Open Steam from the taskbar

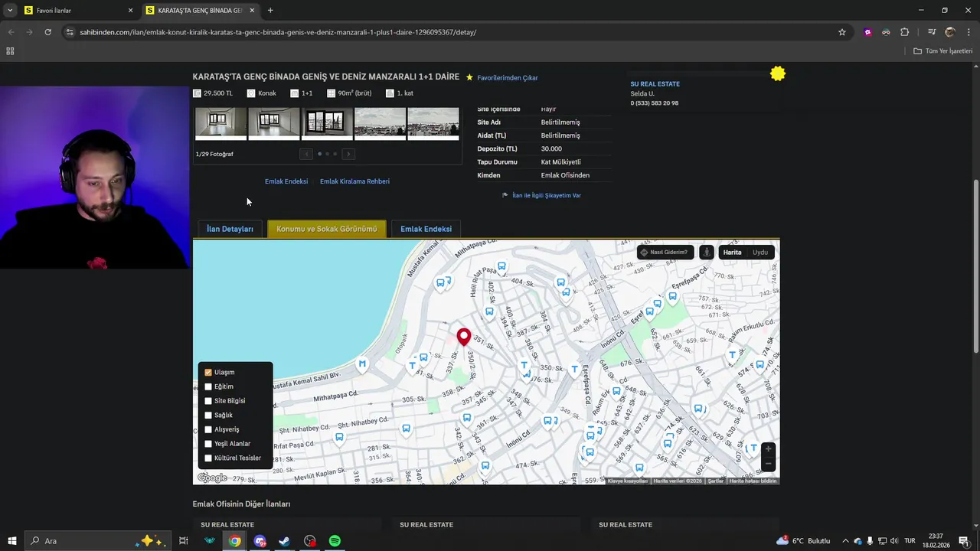click(284, 541)
